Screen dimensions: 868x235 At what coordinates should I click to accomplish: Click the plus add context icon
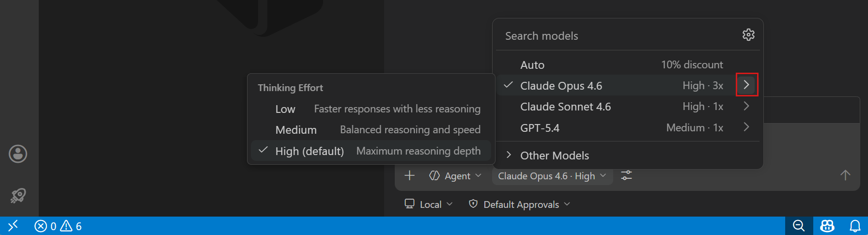tap(410, 175)
